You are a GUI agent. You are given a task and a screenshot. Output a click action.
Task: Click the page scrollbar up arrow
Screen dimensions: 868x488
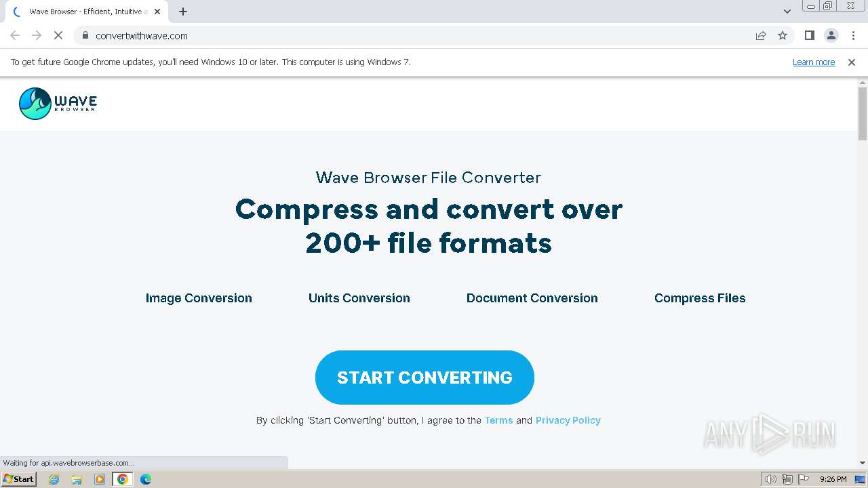(863, 82)
